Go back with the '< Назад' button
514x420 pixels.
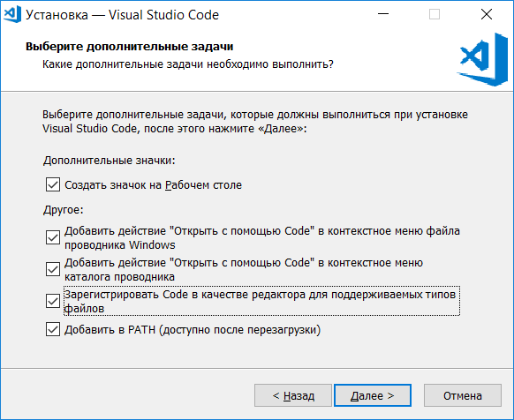293,395
